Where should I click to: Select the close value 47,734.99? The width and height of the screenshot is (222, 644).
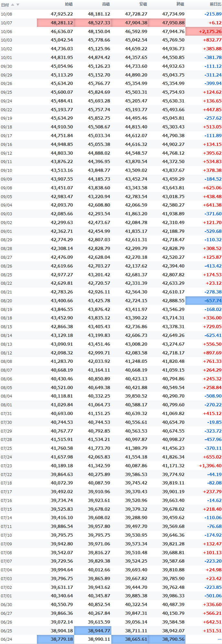tap(173, 14)
